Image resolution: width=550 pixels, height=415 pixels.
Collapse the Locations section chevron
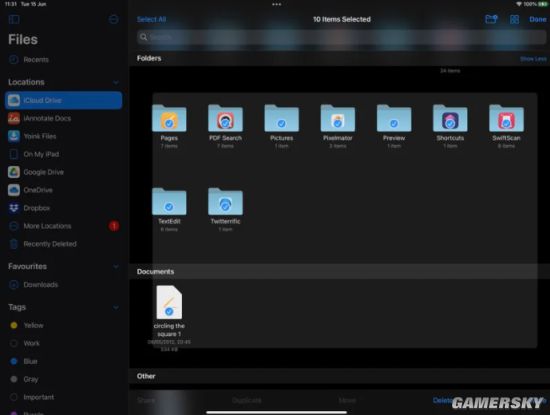point(116,82)
